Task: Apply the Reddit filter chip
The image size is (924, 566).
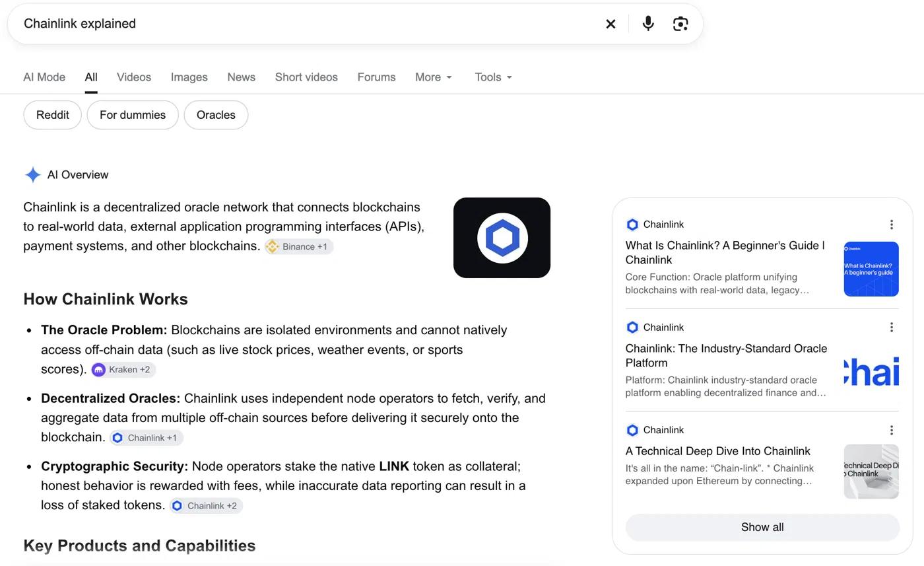Action: tap(52, 115)
